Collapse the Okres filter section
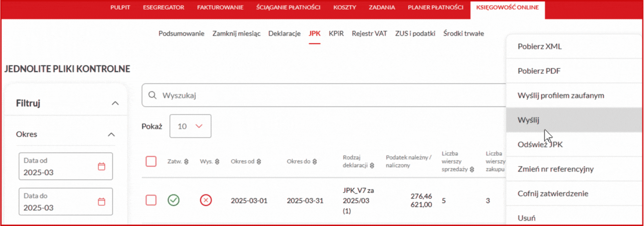Viewport: 644px width, 226px height. [x=111, y=134]
